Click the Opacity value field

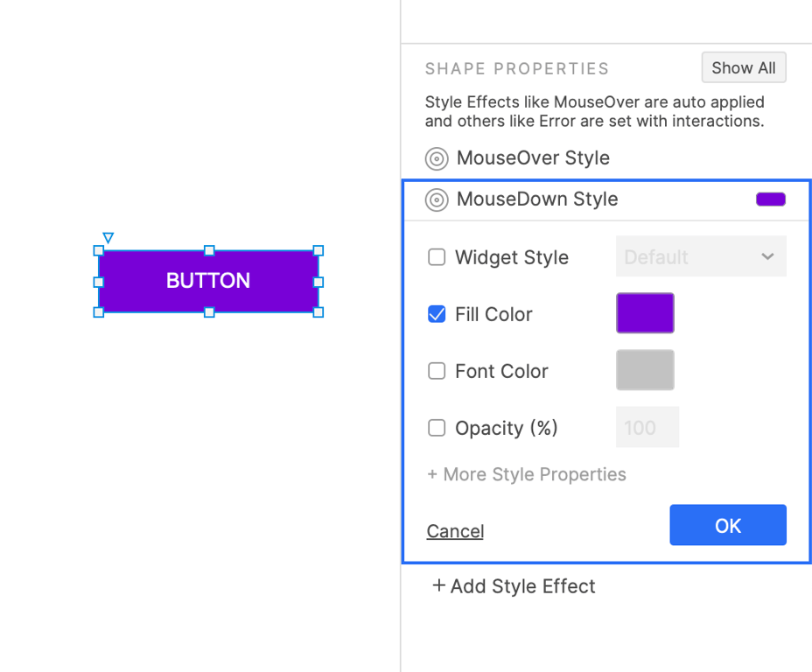point(647,428)
